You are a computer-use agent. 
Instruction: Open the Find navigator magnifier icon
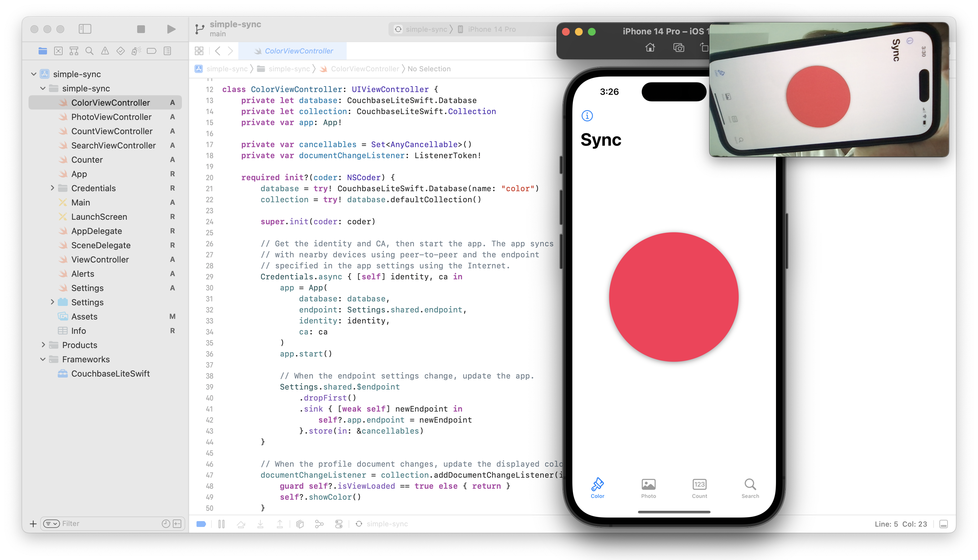pos(89,51)
